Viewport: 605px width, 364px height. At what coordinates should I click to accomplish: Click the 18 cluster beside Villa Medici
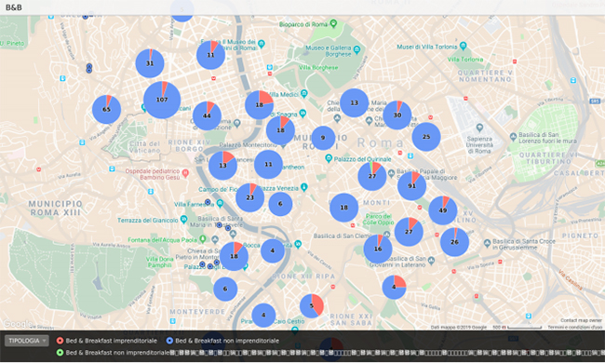[260, 105]
